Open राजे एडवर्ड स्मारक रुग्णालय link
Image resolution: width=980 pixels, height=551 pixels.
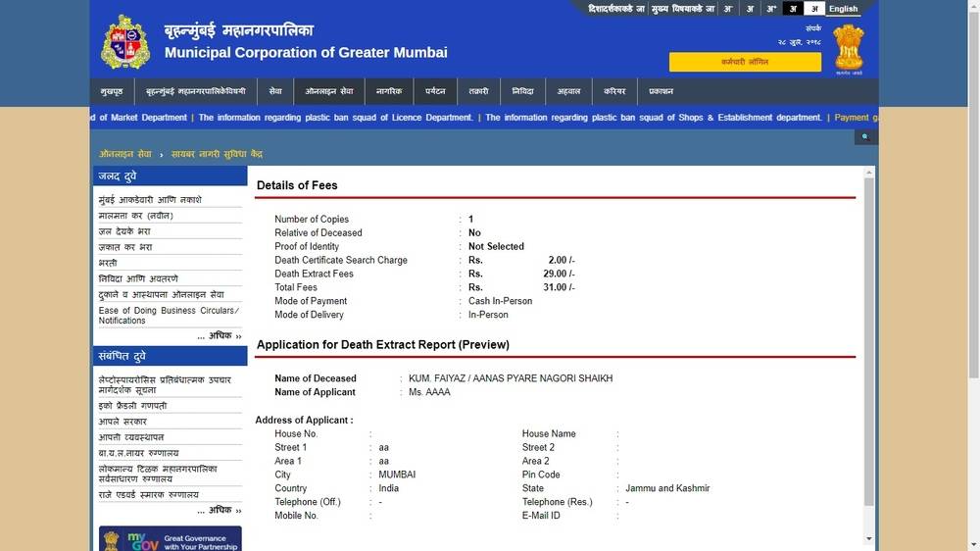pos(148,495)
